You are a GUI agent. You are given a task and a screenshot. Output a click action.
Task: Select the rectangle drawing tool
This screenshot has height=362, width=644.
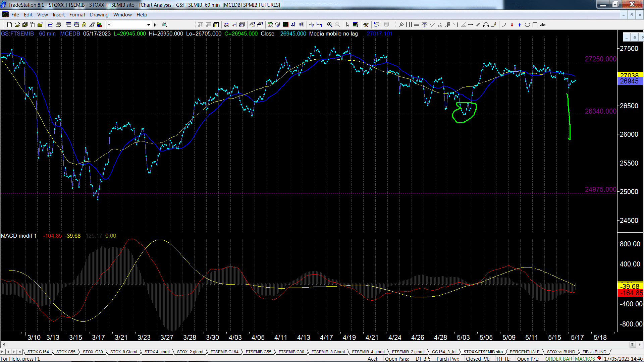tap(535, 24)
